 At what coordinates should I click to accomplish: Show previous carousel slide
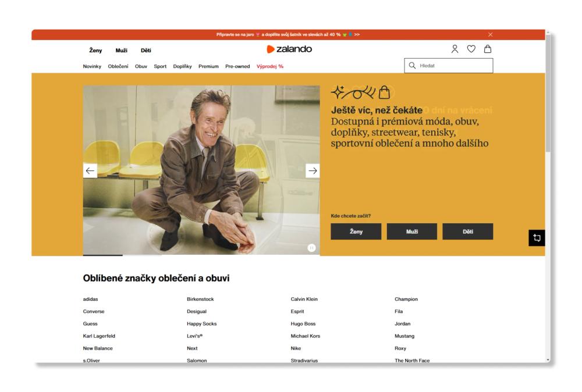pos(90,170)
